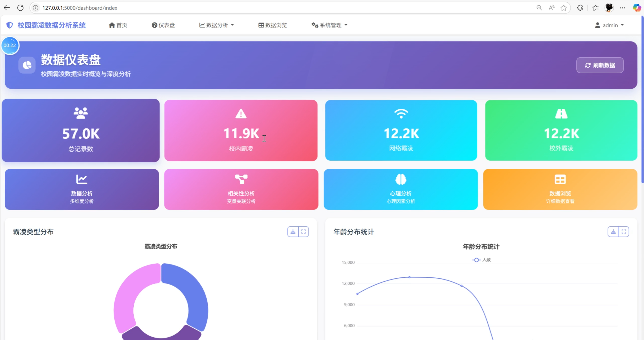Click the page vertical scrollbar

642,99
